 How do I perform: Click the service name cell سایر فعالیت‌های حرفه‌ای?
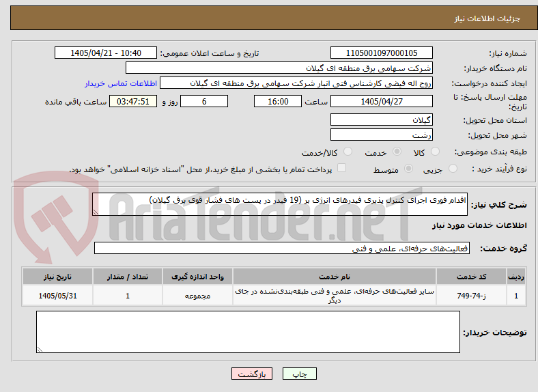coord(335,296)
